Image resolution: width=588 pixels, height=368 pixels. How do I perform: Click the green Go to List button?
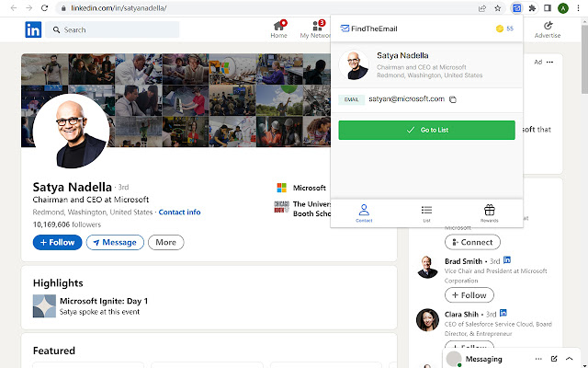[x=426, y=130]
